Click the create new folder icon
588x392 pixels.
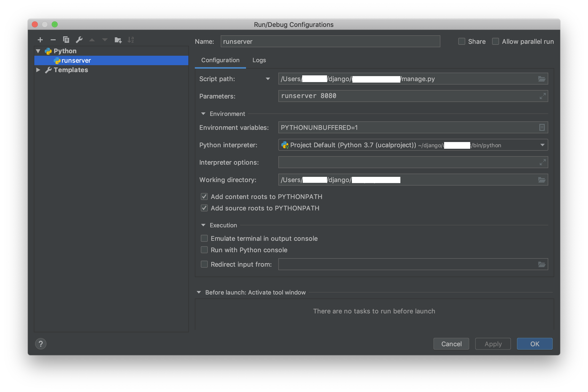(118, 40)
